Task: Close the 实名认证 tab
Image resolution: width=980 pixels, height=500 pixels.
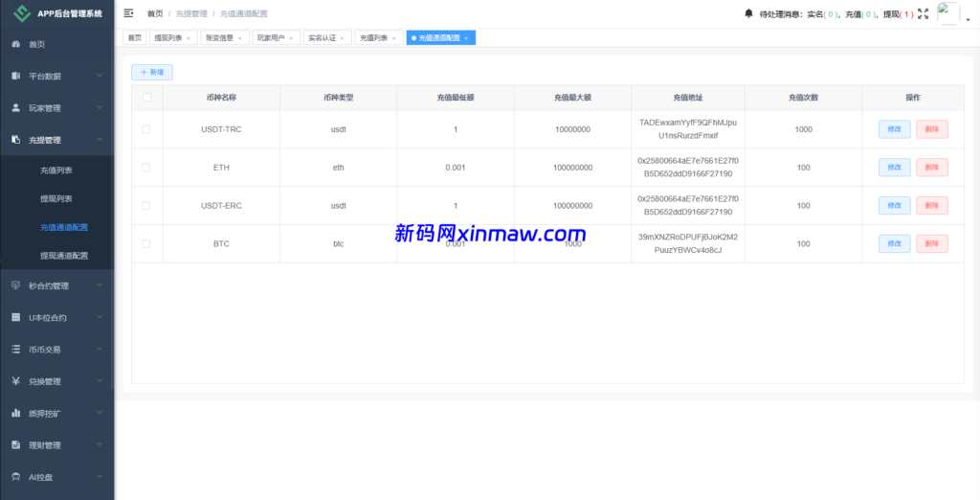Action: (342, 38)
